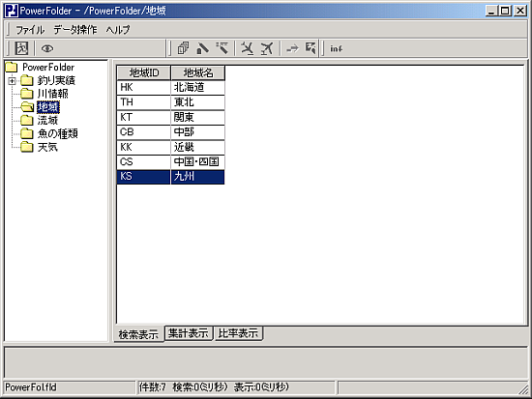Select the 近畿 cell

coord(197,147)
